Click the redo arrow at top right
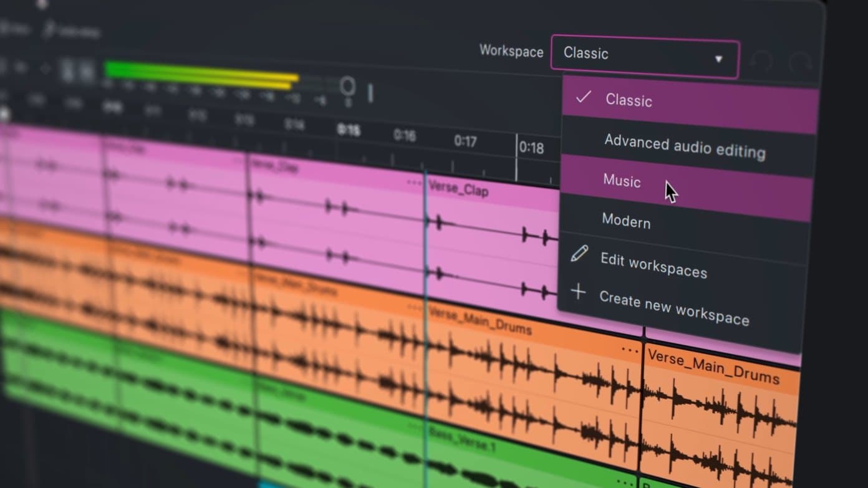Viewport: 868px width, 488px height. click(800, 64)
